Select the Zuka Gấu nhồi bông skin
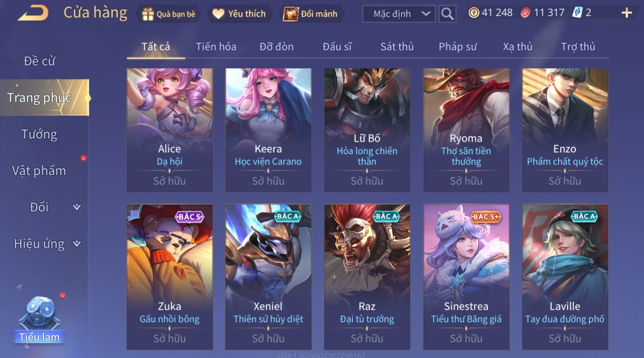Image resolution: width=644 pixels, height=358 pixels. click(169, 277)
